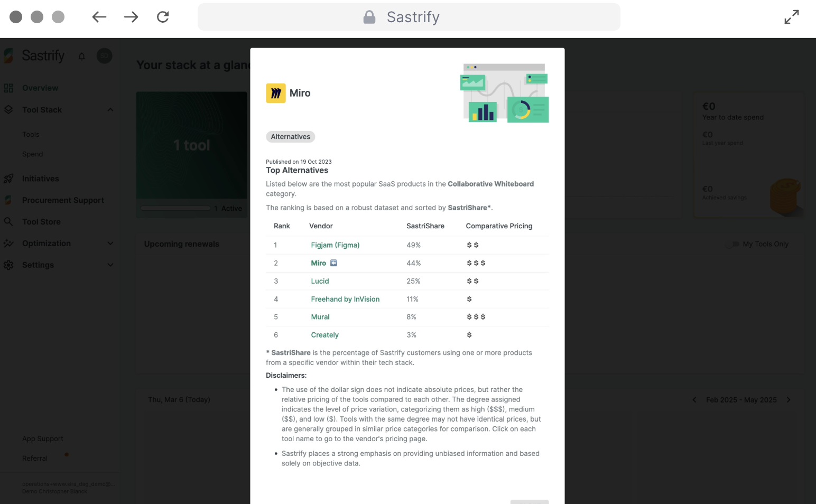
Task: Click the 11% SastriShare value
Action: 412,299
